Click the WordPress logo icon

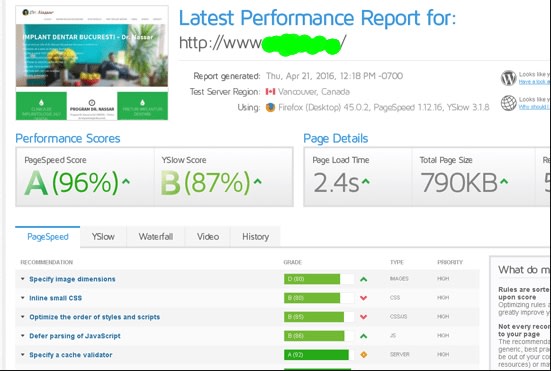pos(508,78)
